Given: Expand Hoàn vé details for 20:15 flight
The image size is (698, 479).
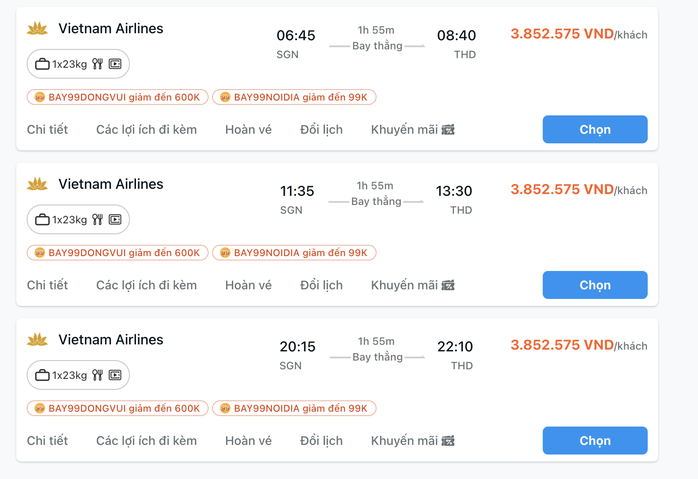Looking at the screenshot, I should 248,441.
